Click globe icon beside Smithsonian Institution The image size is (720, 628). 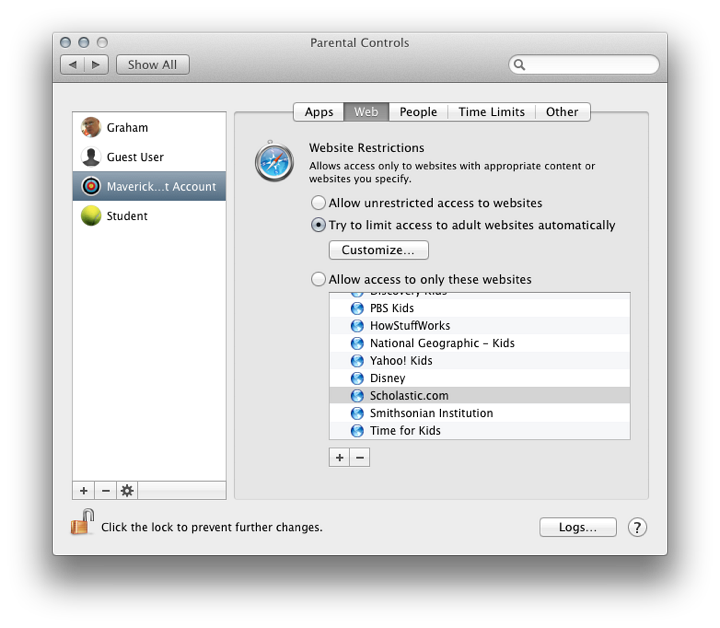pyautogui.click(x=357, y=413)
